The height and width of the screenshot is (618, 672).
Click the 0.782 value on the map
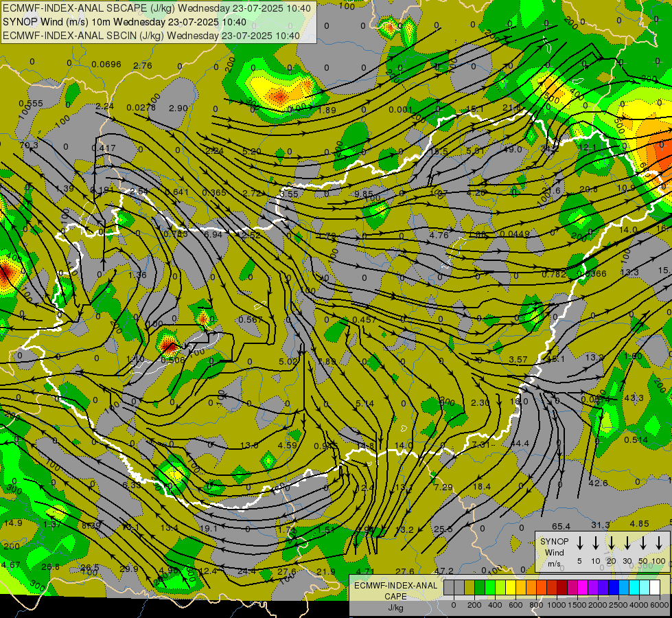click(553, 274)
